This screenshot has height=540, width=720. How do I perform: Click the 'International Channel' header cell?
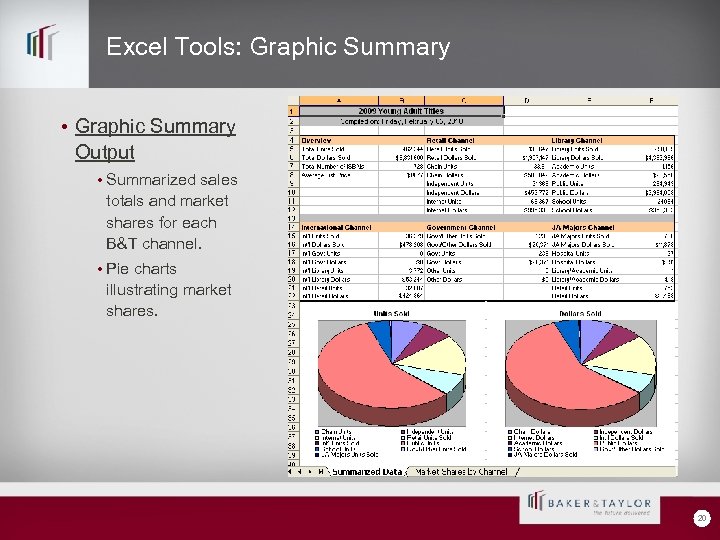(x=339, y=227)
